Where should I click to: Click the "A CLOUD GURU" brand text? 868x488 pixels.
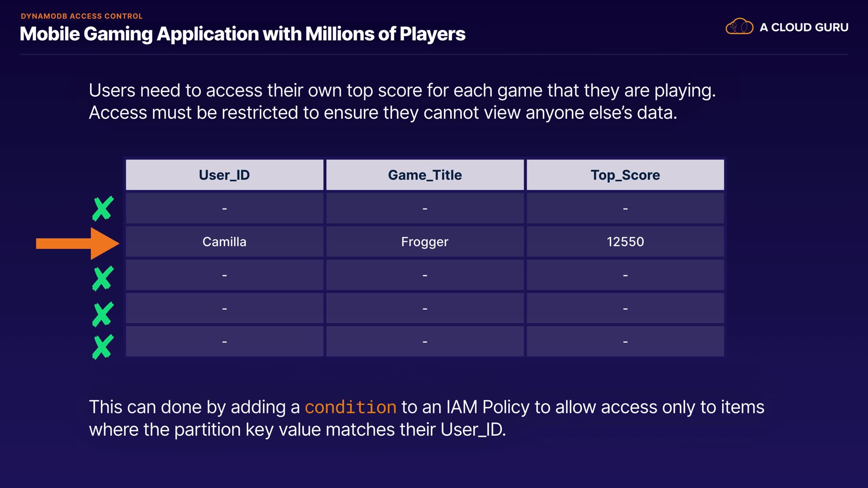tap(804, 27)
